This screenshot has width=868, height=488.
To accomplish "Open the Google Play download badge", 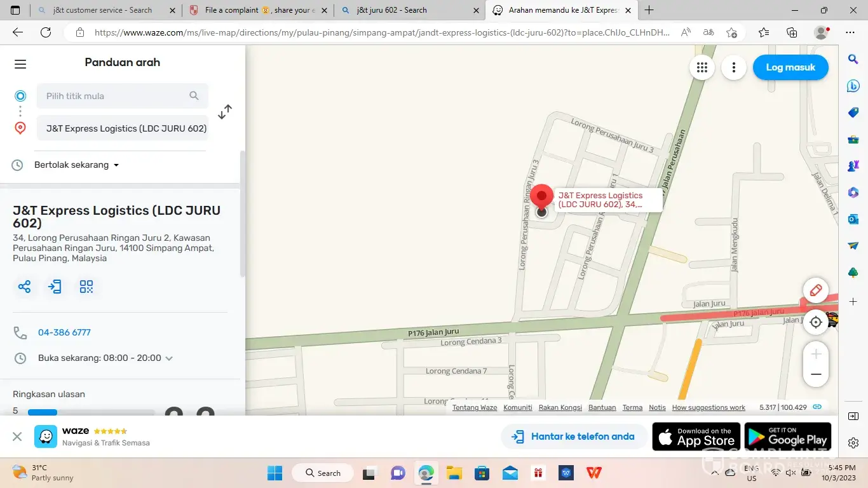I will tap(788, 437).
